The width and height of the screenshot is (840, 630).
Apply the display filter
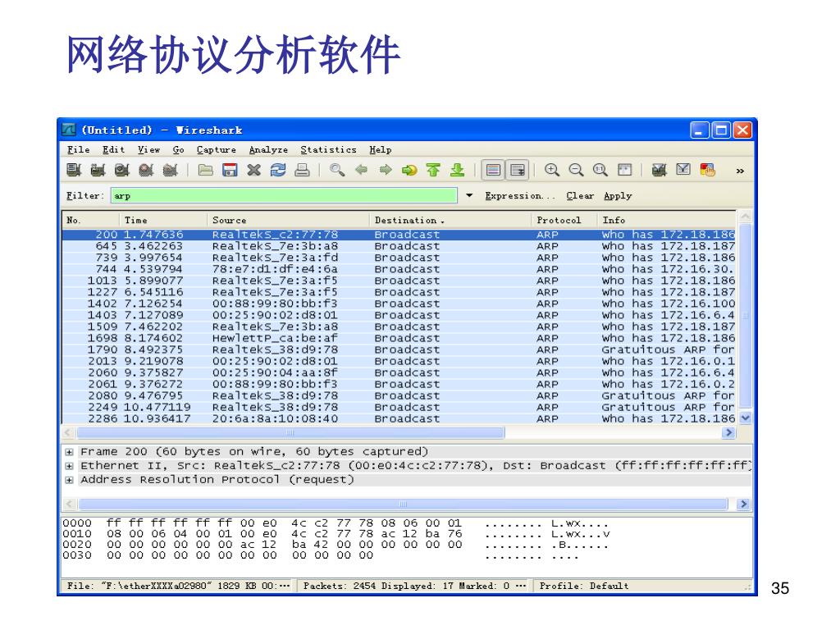618,196
